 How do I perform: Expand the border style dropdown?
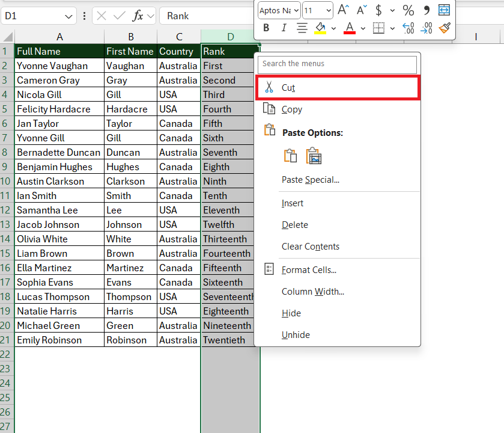pyautogui.click(x=392, y=28)
